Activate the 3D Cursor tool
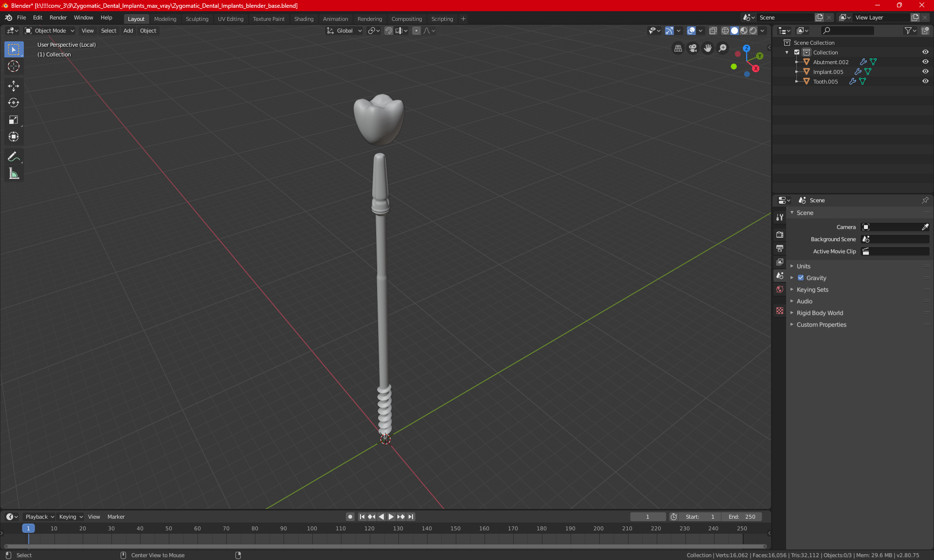 coord(14,67)
